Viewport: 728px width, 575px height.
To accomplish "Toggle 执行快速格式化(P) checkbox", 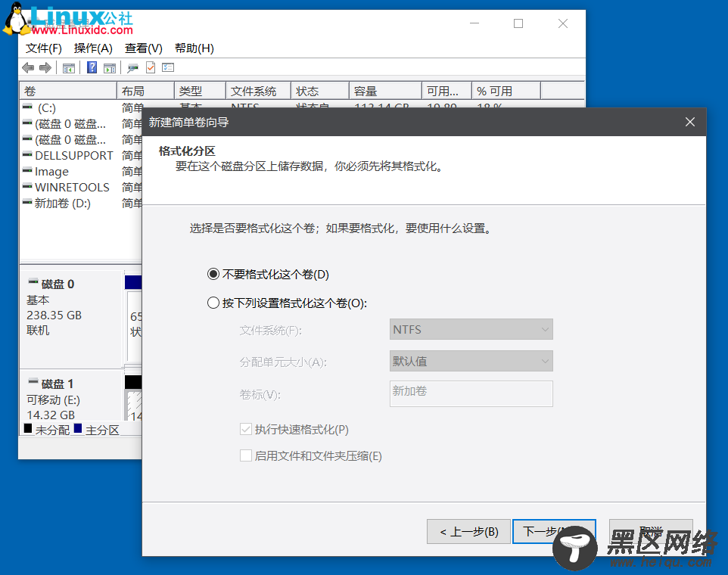I will pos(246,429).
